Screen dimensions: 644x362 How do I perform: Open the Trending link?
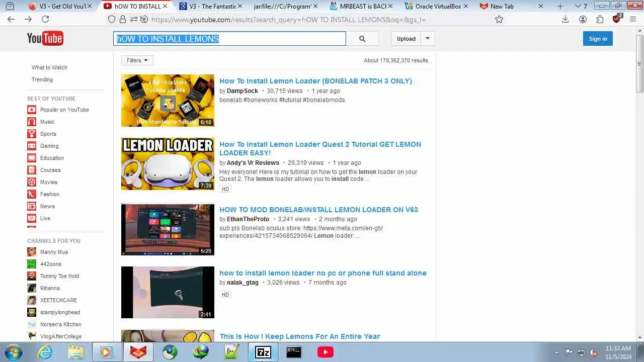click(42, 79)
